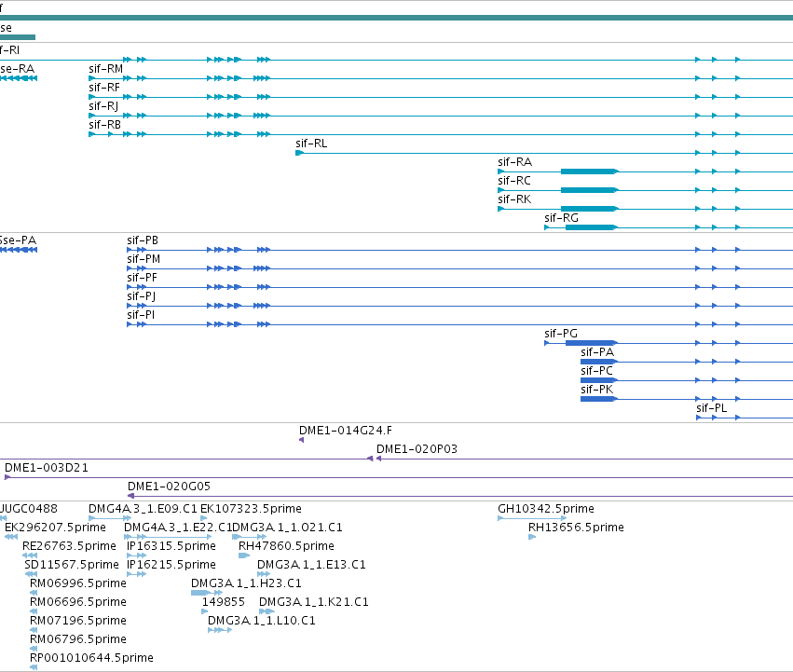Click the DMG3A1_1.H23.C1 thick block glyph
The image size is (793, 672).
pyautogui.click(x=200, y=593)
